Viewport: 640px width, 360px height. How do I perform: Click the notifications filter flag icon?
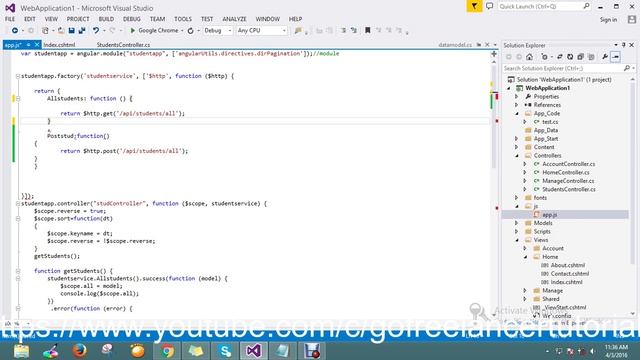tap(474, 7)
